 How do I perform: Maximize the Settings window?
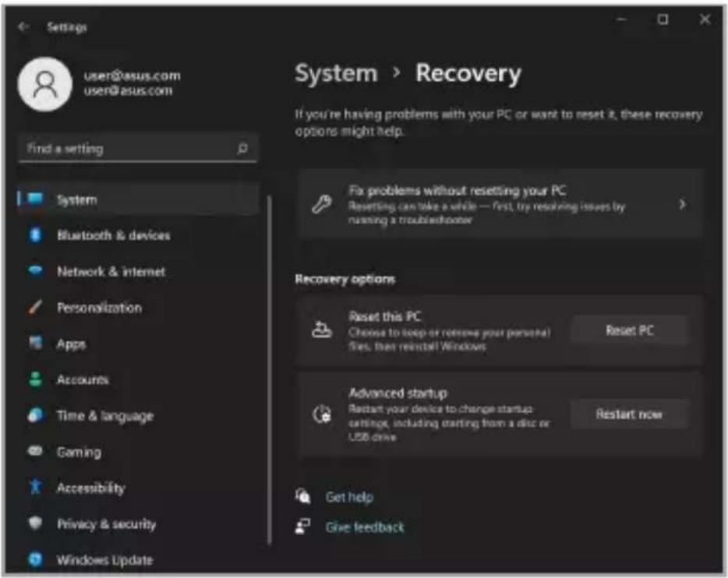pyautogui.click(x=663, y=19)
